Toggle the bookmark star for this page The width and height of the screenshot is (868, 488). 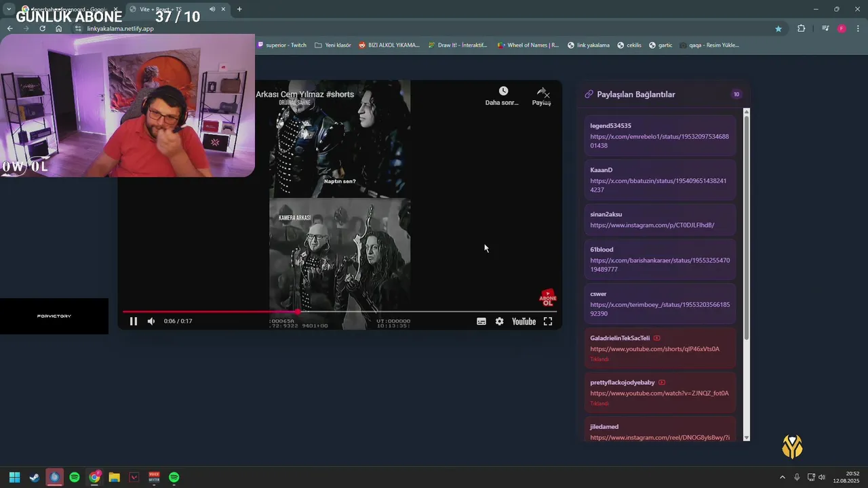778,28
